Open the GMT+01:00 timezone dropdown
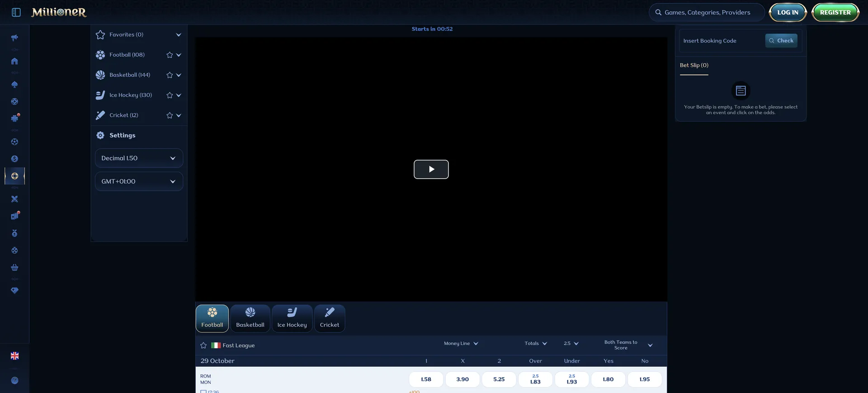This screenshot has height=393, width=868. coord(139,181)
